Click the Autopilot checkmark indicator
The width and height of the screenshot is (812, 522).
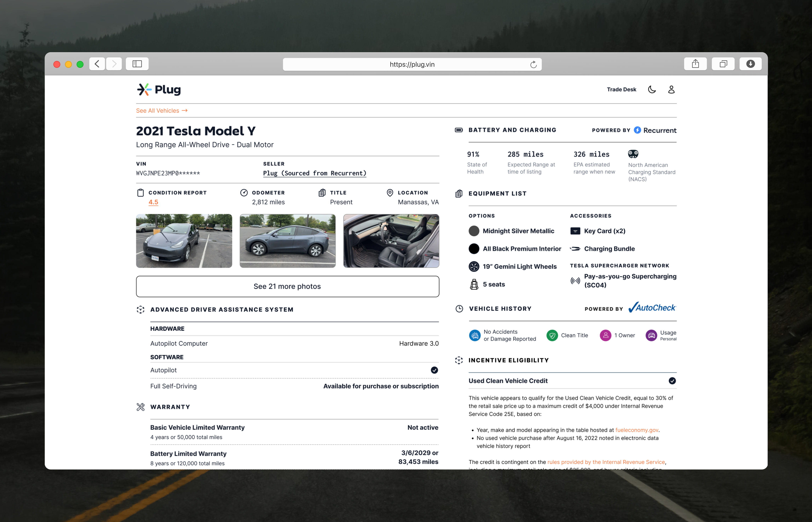[434, 370]
